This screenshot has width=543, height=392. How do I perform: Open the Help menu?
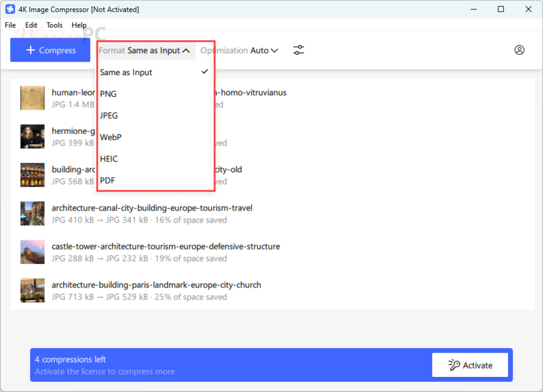(x=79, y=25)
